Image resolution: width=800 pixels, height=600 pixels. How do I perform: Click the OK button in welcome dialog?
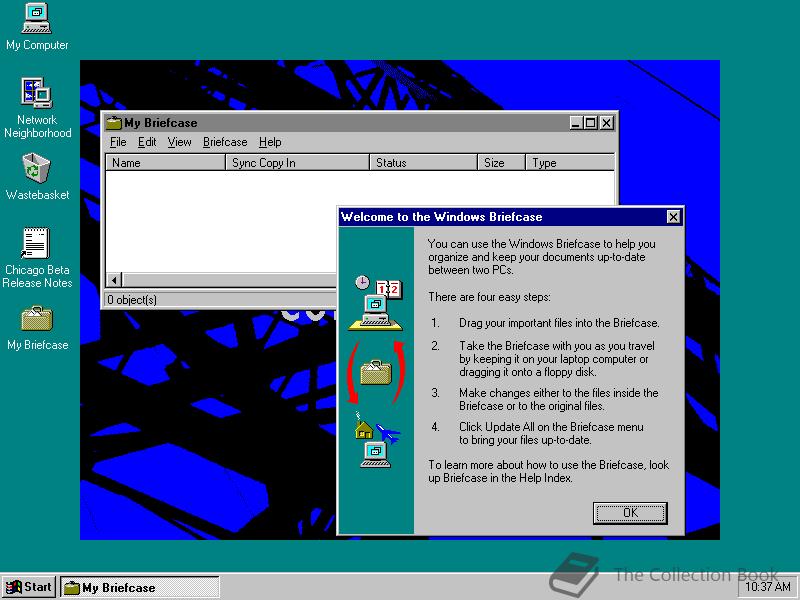click(x=630, y=513)
